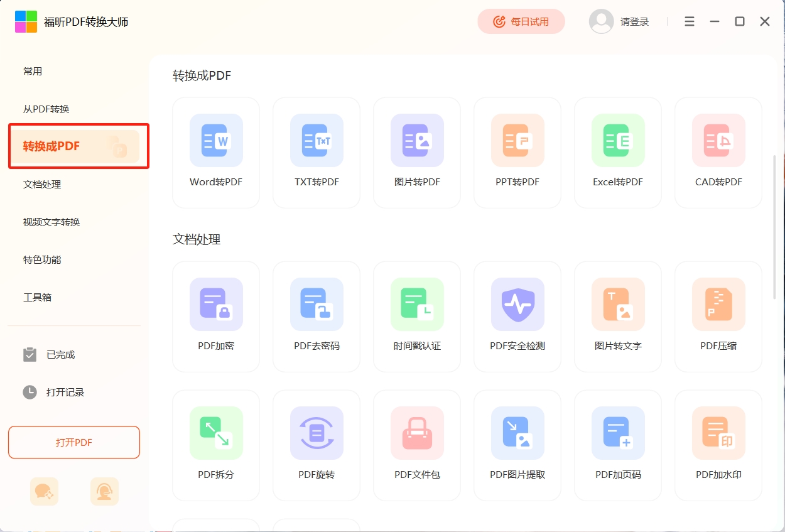Launch the PPT转PDF converter

click(517, 141)
